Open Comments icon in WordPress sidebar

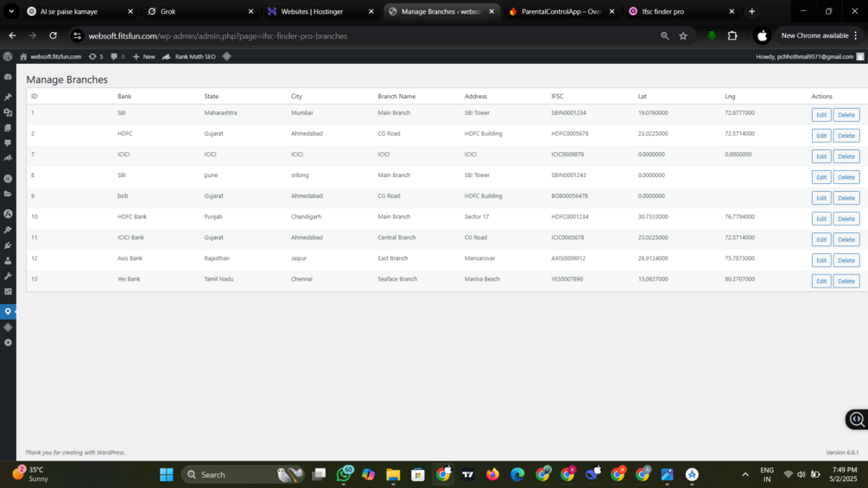[x=8, y=143]
